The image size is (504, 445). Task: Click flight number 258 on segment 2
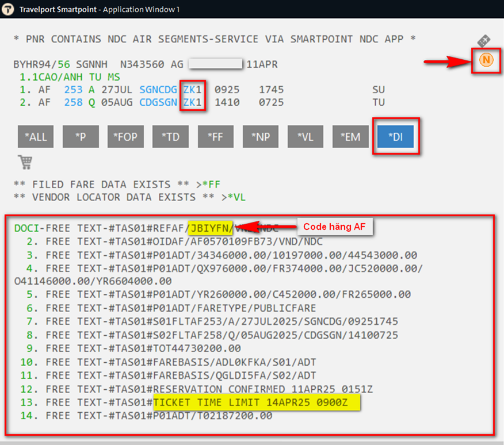73,102
